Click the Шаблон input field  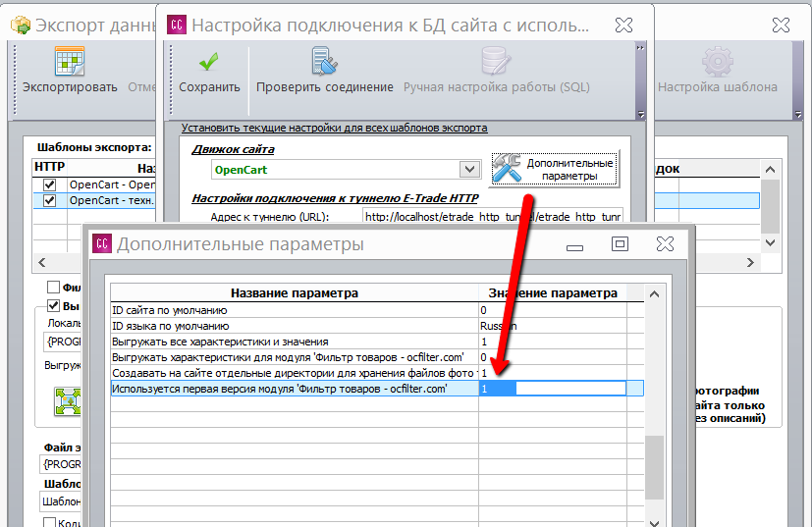point(61,501)
